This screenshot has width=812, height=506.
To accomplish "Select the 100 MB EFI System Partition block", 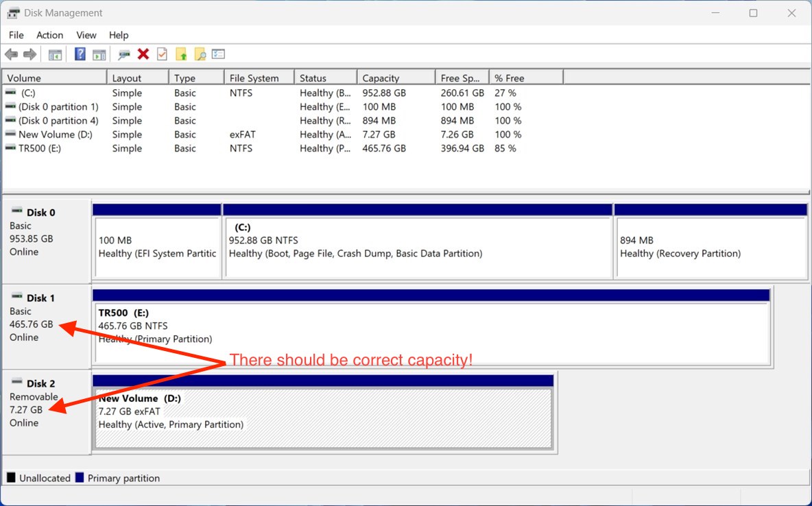I will pos(157,241).
